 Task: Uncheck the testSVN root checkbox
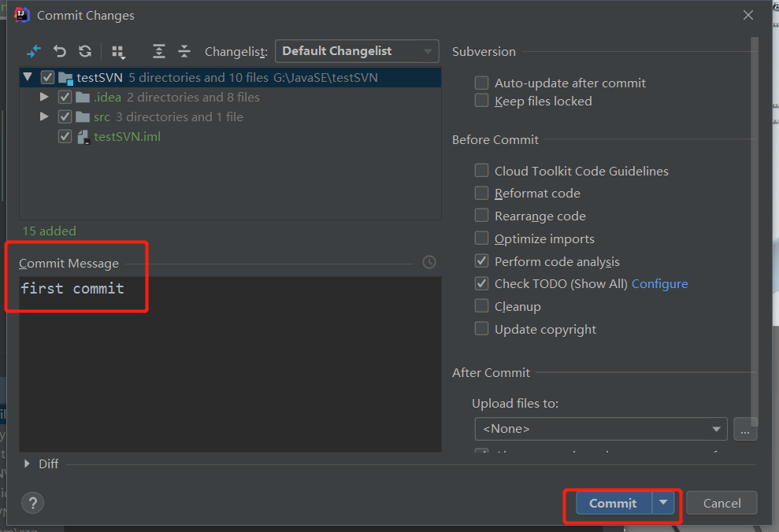coord(47,77)
